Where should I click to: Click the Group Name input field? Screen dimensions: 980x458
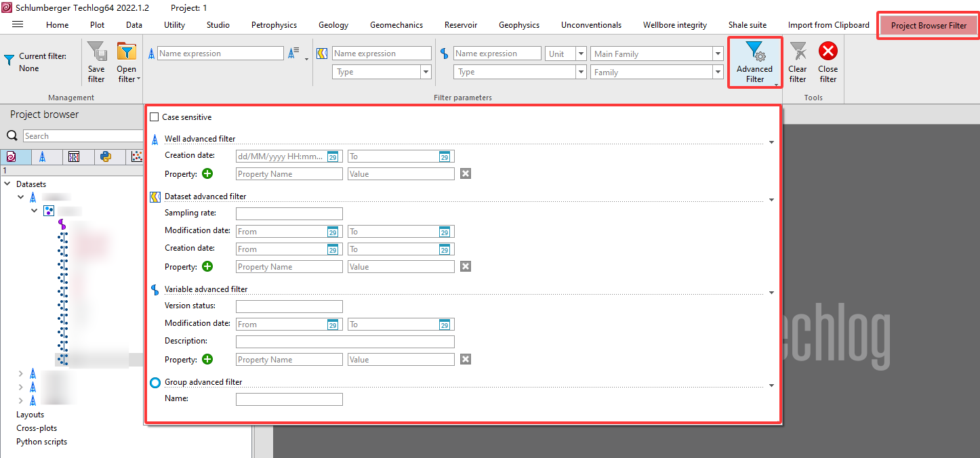289,400
